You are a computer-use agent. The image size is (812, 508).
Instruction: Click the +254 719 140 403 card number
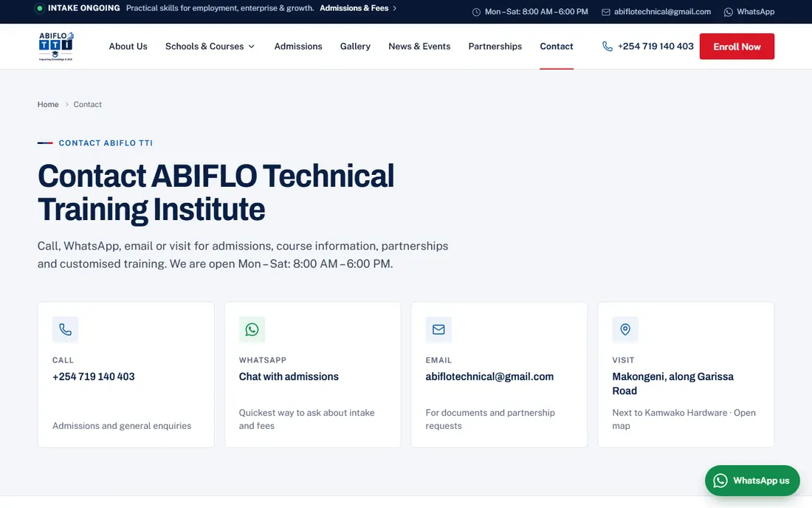coord(93,377)
